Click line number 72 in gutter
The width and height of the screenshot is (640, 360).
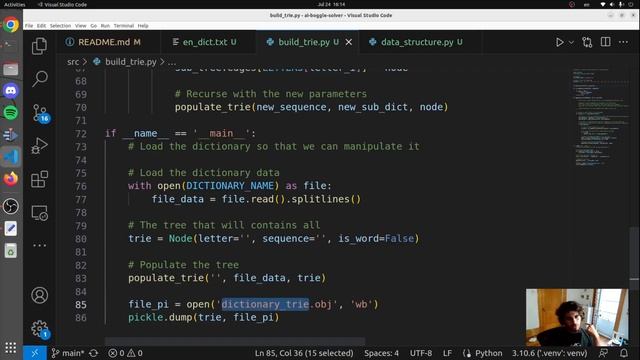click(x=81, y=133)
